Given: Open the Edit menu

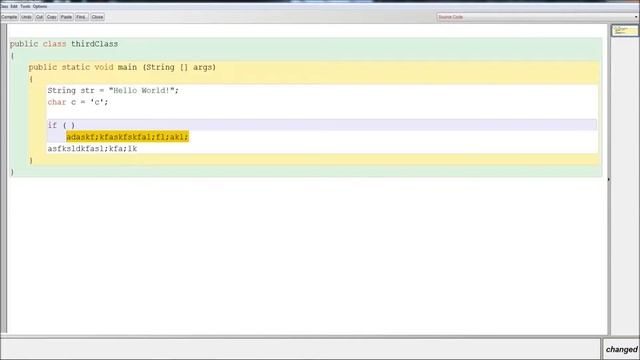Looking at the screenshot, I should tap(14, 7).
